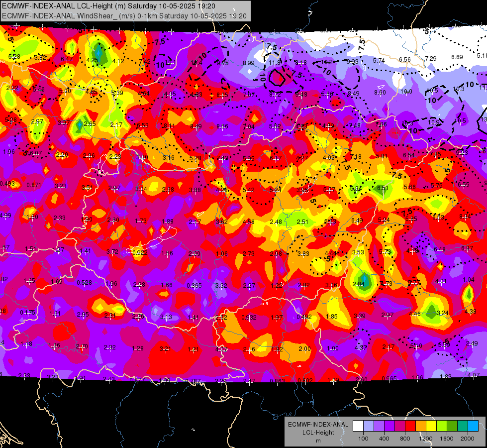Click the wind shear value 0.871
This screenshot has height=448, width=487.
(x=34, y=185)
